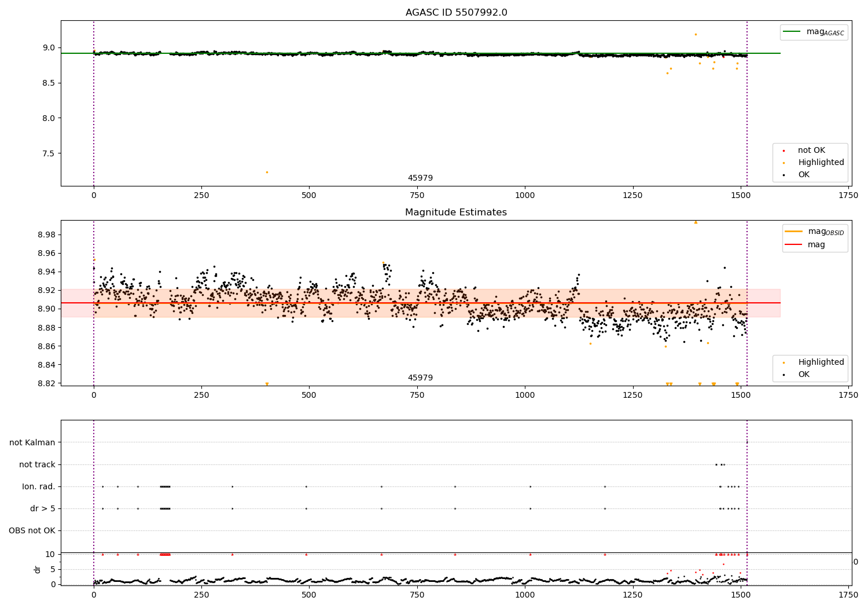Click the '7.5' y-axis tick of the top plot
868x608 pixels.
click(48, 153)
